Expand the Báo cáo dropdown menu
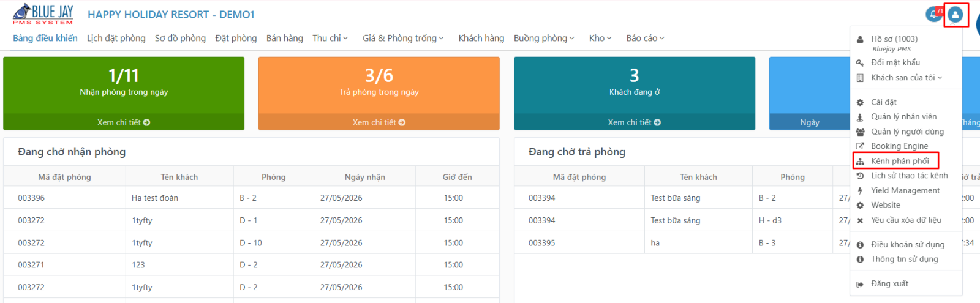The image size is (980, 303). [645, 38]
